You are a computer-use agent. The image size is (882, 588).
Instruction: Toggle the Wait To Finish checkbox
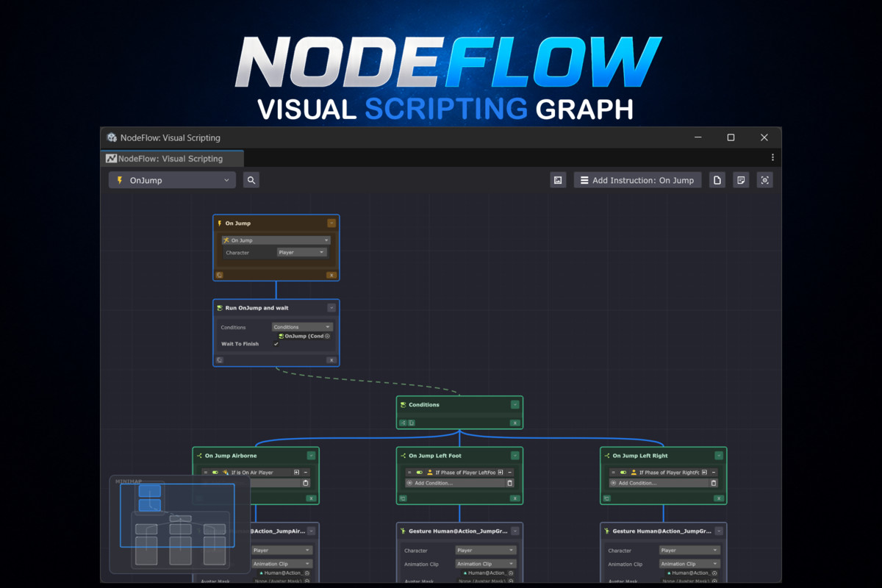click(276, 344)
